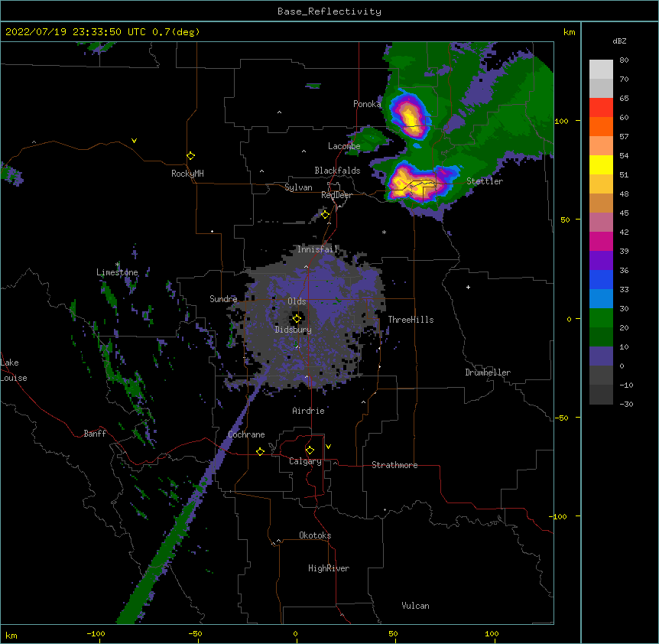Screen dimensions: 659x644
Task: Click the Olds label
Action: pos(297,301)
